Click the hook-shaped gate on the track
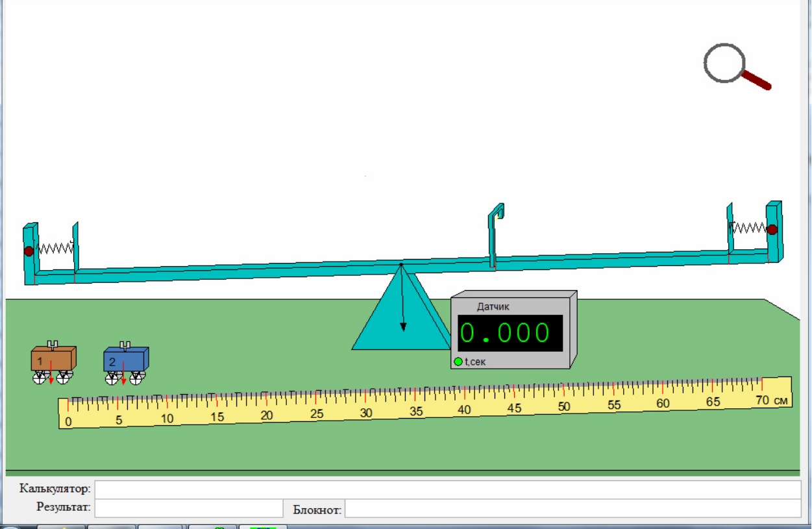 click(x=496, y=236)
